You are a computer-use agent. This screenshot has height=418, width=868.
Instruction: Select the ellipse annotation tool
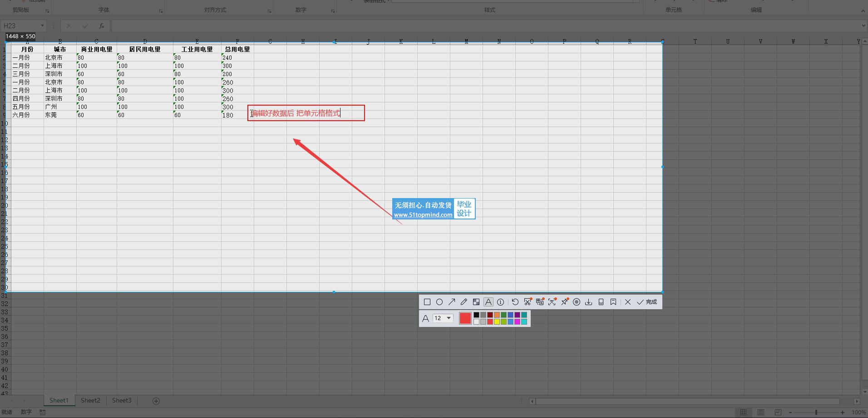[439, 302]
